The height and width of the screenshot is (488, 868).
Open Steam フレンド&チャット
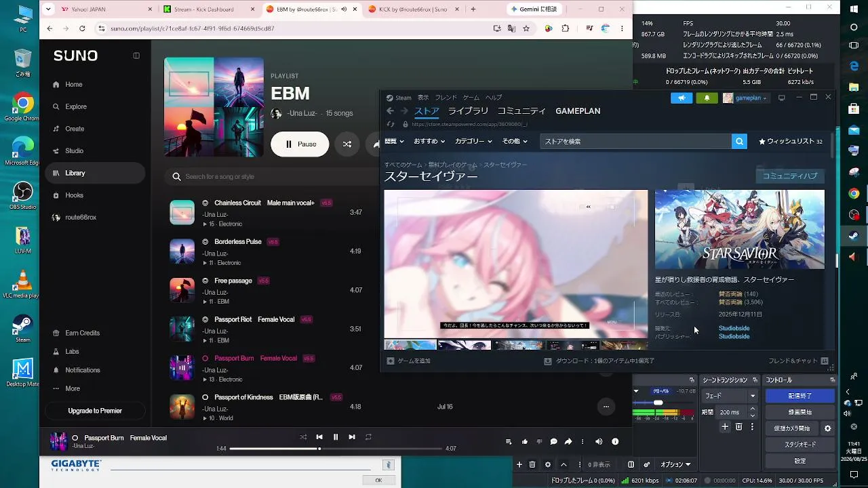coord(798,361)
